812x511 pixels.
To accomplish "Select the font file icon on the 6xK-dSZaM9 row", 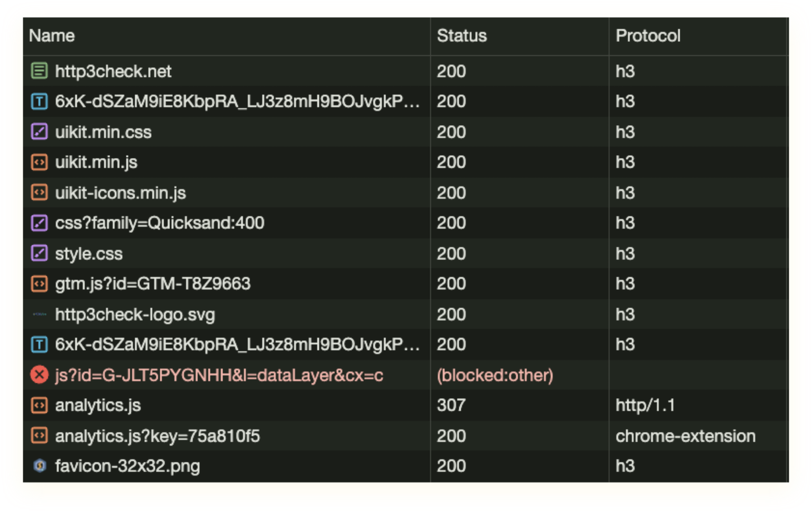I will 40,102.
